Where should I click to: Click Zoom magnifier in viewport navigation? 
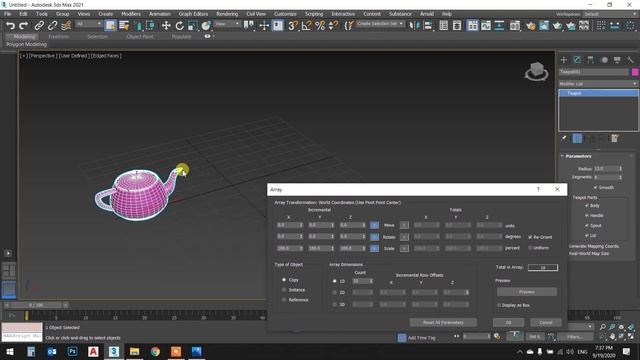pos(602,327)
